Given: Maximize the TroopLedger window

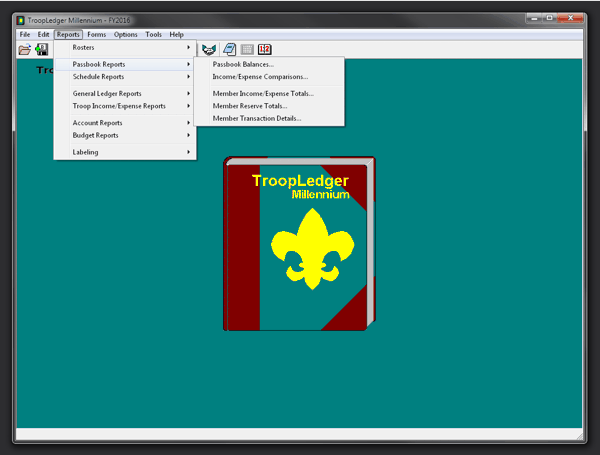Looking at the screenshot, I should pos(549,18).
